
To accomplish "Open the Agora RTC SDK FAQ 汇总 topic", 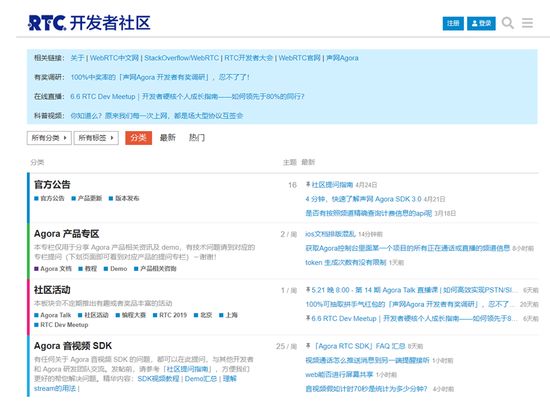I will click(360, 346).
